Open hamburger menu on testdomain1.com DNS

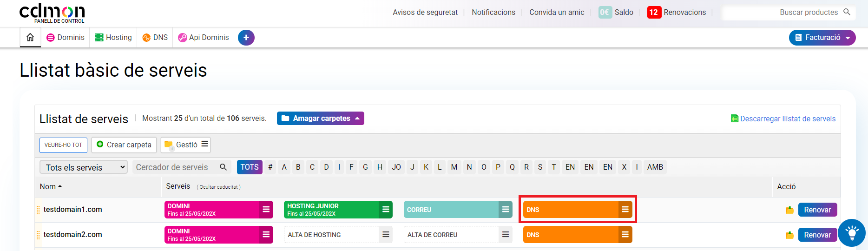pos(625,210)
